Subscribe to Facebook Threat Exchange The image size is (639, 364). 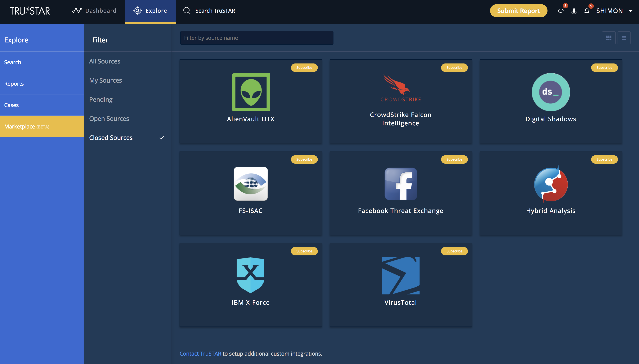pyautogui.click(x=454, y=159)
